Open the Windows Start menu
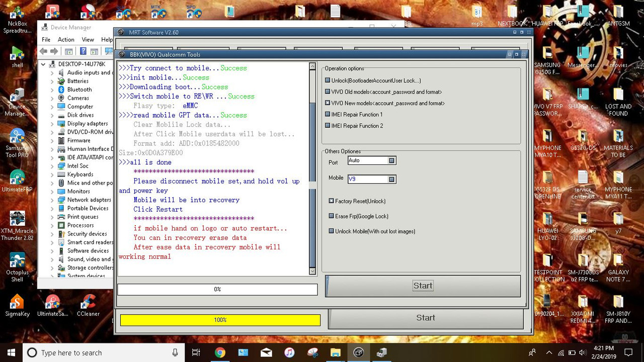 (11, 352)
